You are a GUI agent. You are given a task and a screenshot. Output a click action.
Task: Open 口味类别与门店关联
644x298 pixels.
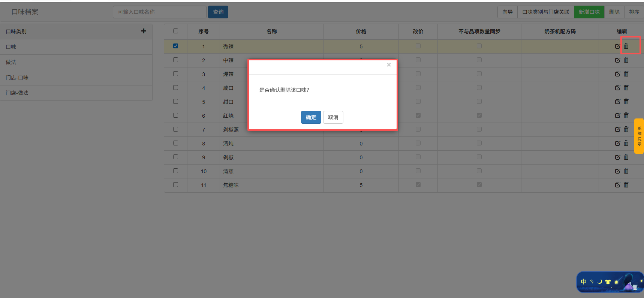(546, 12)
